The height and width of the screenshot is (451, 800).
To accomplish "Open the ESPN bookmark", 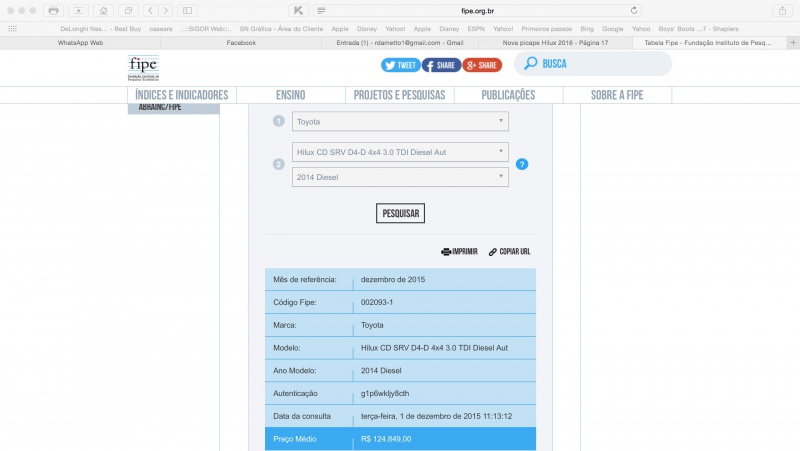I will coord(476,29).
